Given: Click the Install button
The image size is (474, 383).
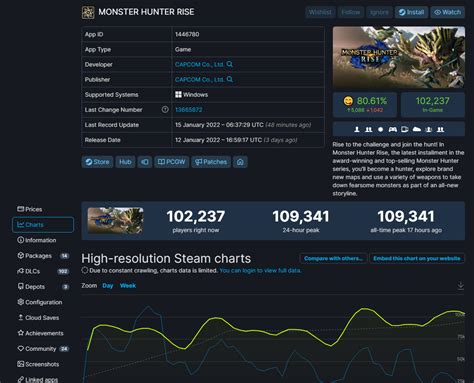Looking at the screenshot, I should pyautogui.click(x=412, y=12).
